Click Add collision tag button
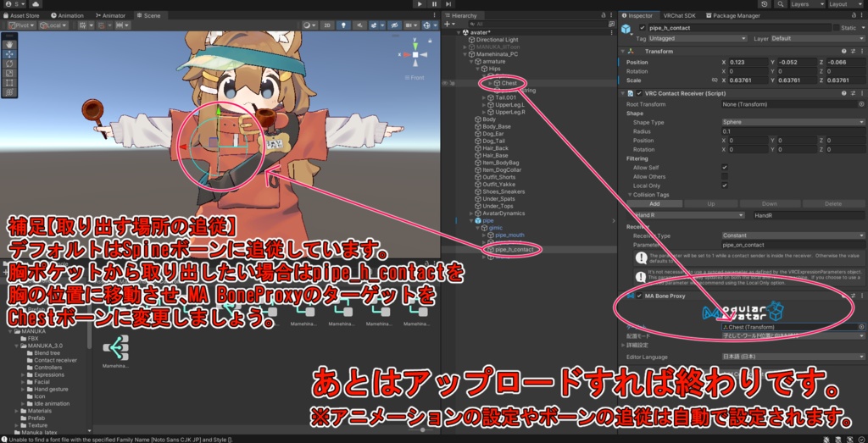The image size is (868, 443). click(654, 204)
